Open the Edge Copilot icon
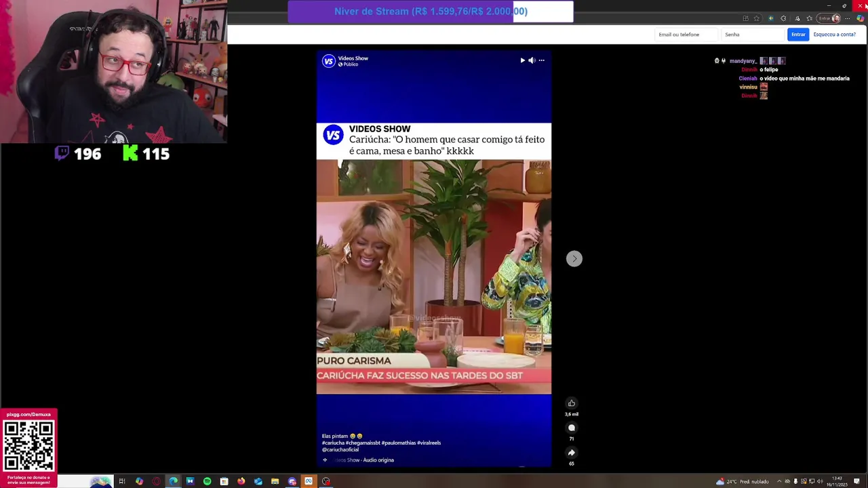The image size is (868, 488). (860, 18)
